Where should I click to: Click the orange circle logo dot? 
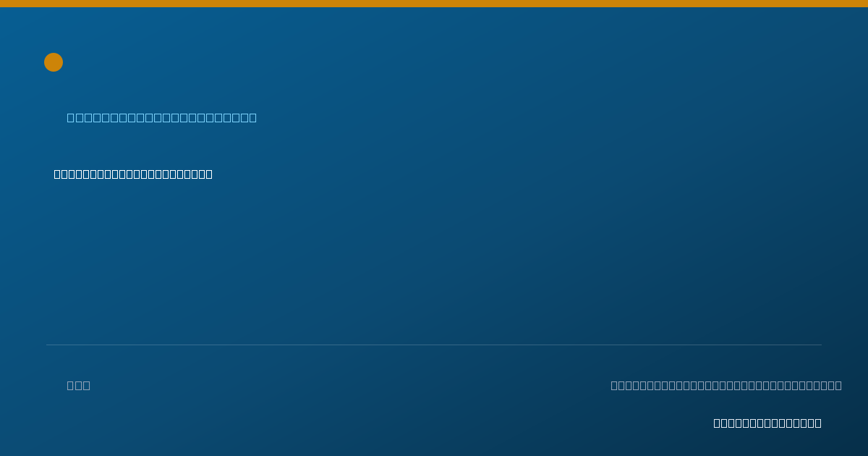tap(54, 62)
